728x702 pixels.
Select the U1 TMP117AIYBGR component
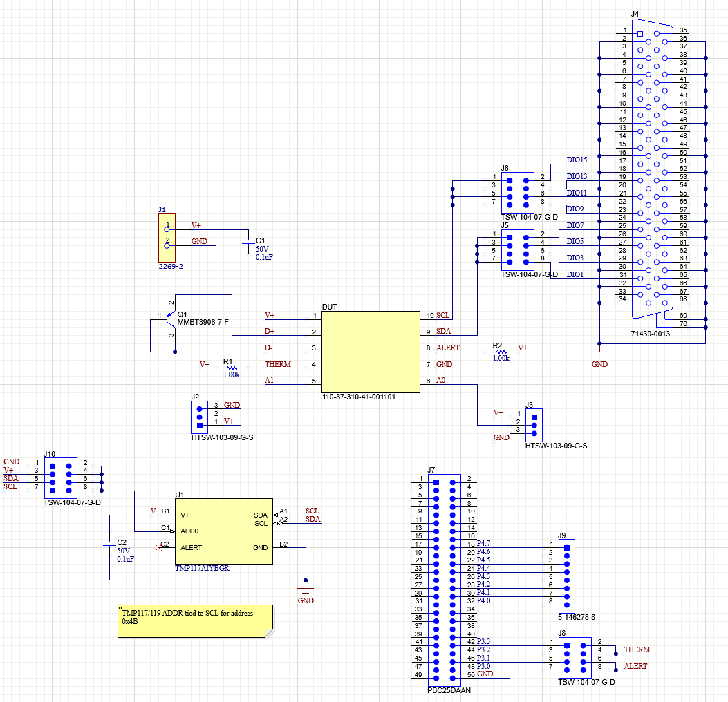223,532
